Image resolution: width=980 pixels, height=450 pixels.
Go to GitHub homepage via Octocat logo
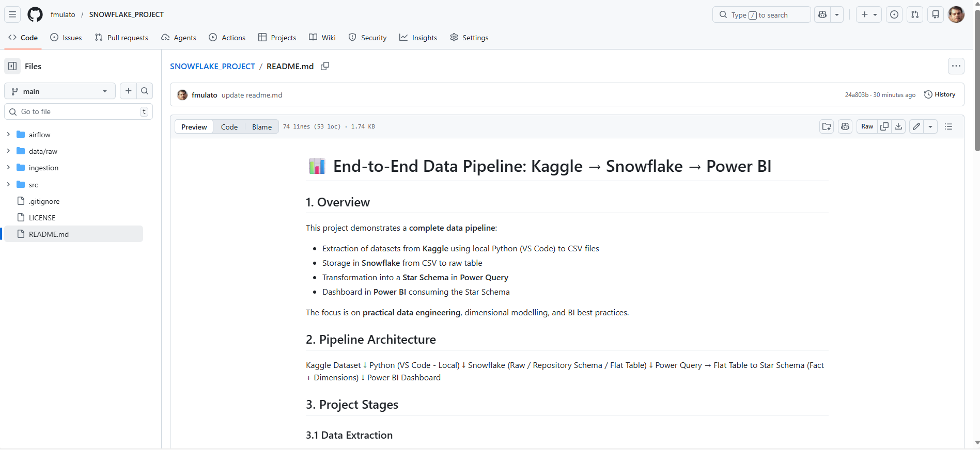click(x=35, y=14)
